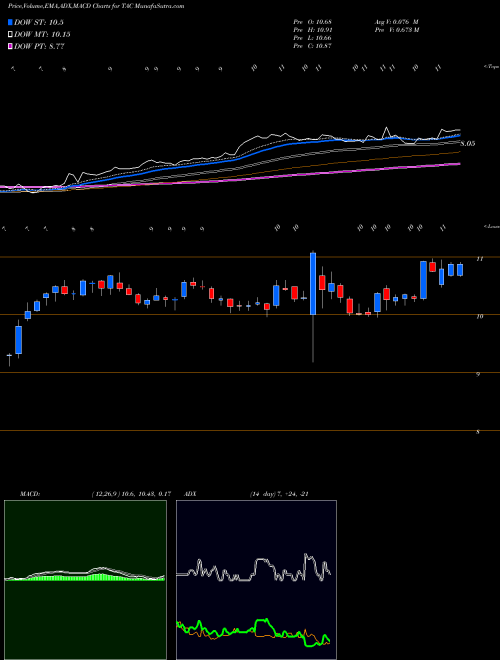Click the chart title mentioning MunafaSutra.com
Image resolution: width=500 pixels, height=660 pixels.
click(96, 6)
